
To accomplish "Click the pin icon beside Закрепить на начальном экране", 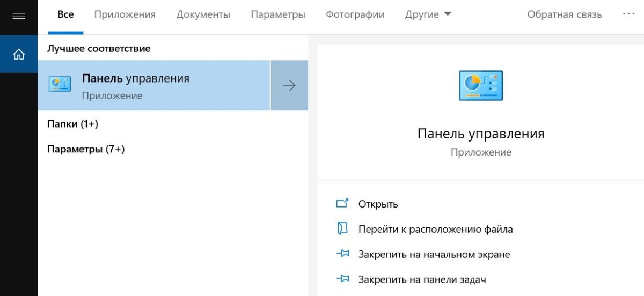I will click(342, 254).
